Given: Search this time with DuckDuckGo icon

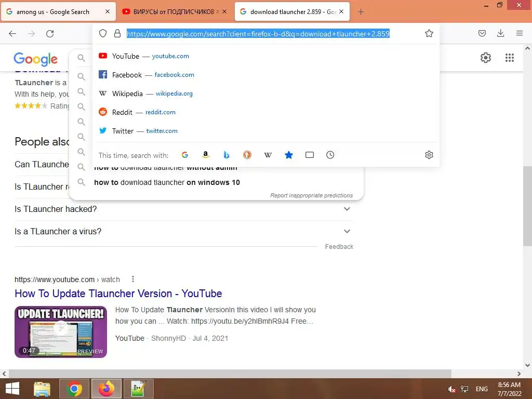Looking at the screenshot, I should (x=247, y=155).
